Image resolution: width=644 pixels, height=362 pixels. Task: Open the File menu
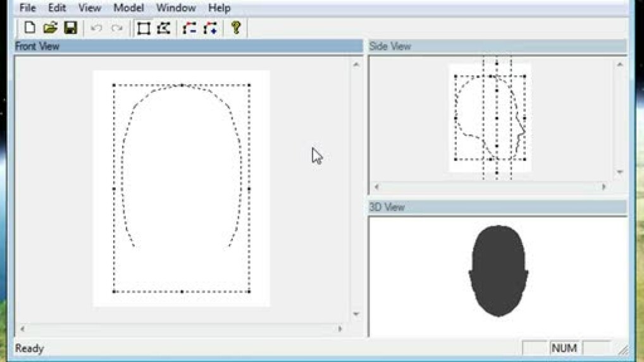[x=27, y=8]
